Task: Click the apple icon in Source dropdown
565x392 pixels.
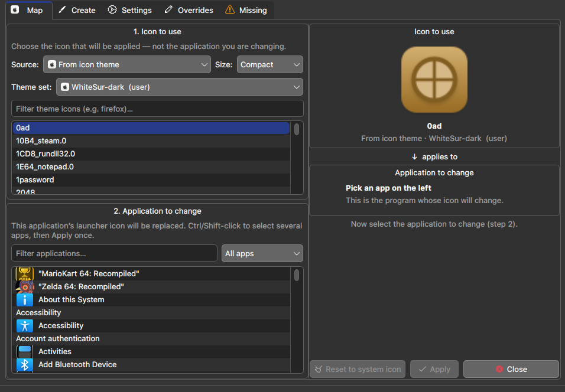Action: pyautogui.click(x=52, y=64)
